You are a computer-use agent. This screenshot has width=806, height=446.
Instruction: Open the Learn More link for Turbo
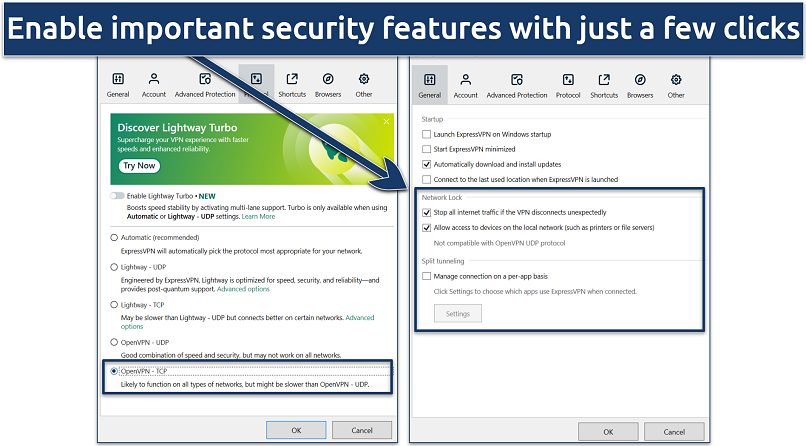[x=258, y=216]
